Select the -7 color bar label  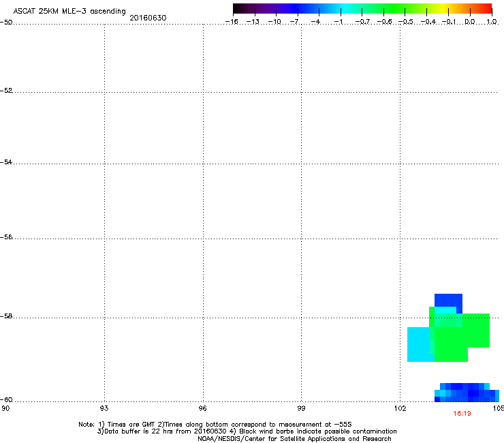tap(295, 22)
